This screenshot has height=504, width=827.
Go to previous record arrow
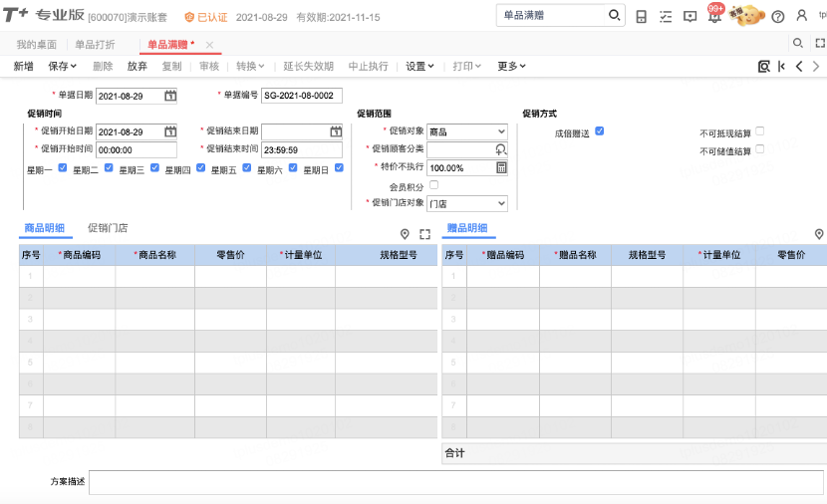pyautogui.click(x=799, y=67)
